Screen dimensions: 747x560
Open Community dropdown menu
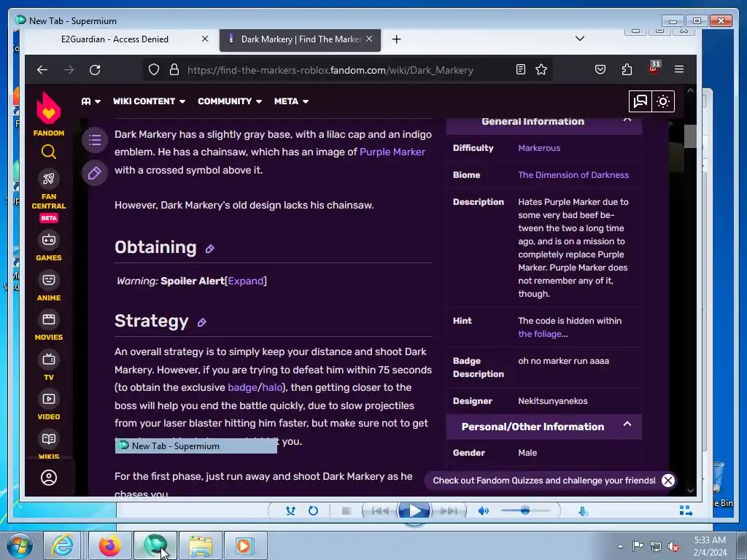[230, 101]
